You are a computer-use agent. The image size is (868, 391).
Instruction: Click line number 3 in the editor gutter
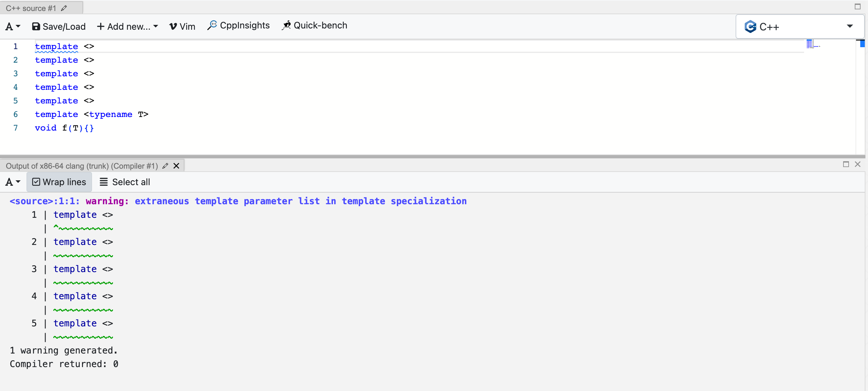tap(15, 73)
